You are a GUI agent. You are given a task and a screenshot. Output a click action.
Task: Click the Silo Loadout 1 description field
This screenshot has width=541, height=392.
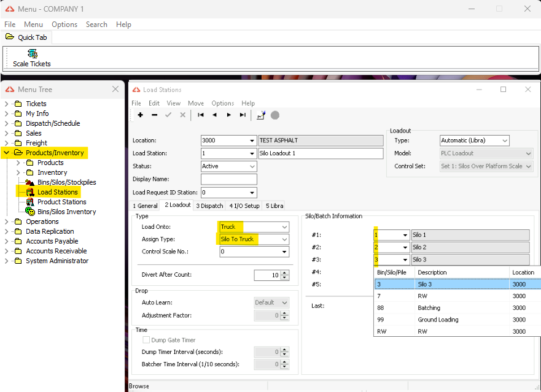coord(321,153)
